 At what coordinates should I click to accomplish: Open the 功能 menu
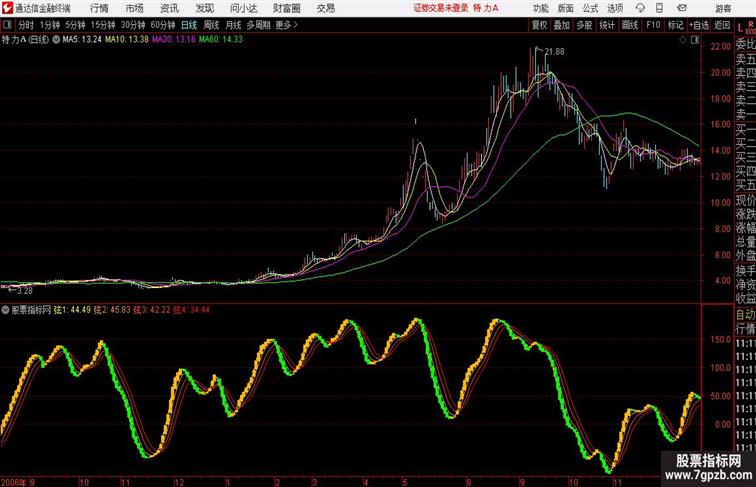[x=540, y=8]
